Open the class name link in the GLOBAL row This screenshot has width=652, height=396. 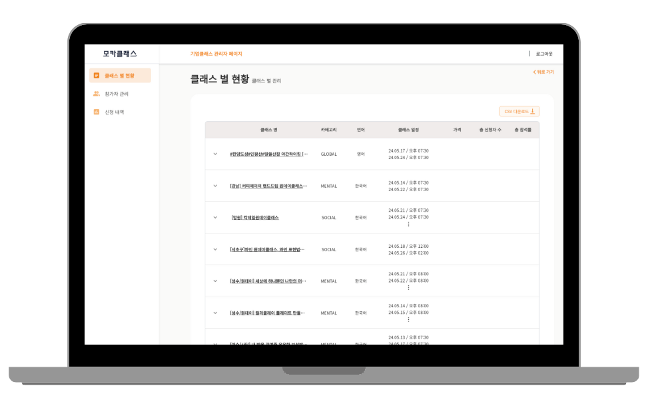(269, 154)
